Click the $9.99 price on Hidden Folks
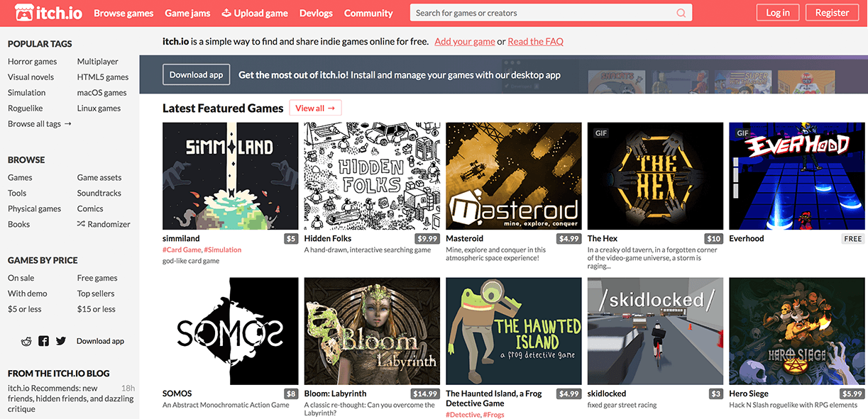Image resolution: width=868 pixels, height=419 pixels. [428, 239]
